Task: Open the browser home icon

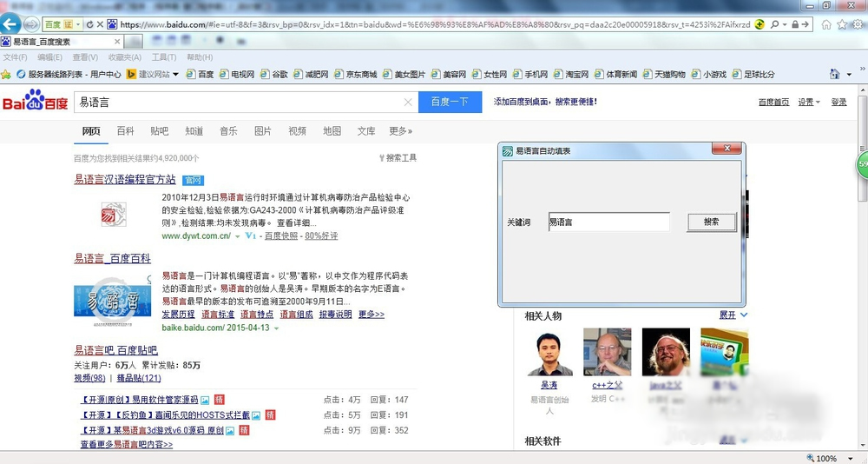Action: pos(826,24)
